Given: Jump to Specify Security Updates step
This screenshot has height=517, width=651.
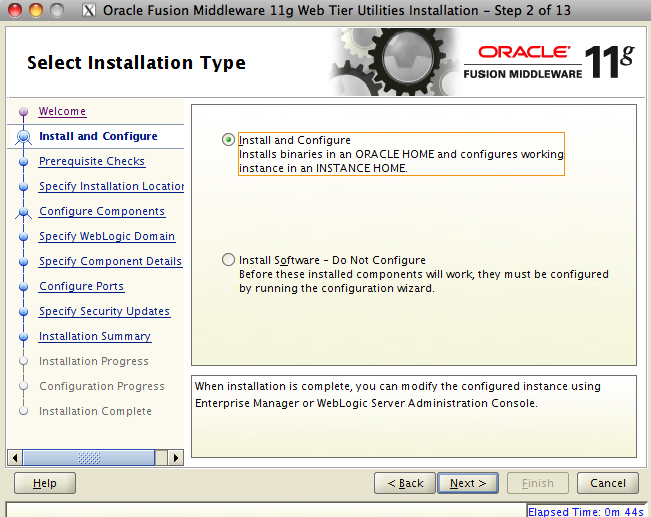Looking at the screenshot, I should pos(104,312).
